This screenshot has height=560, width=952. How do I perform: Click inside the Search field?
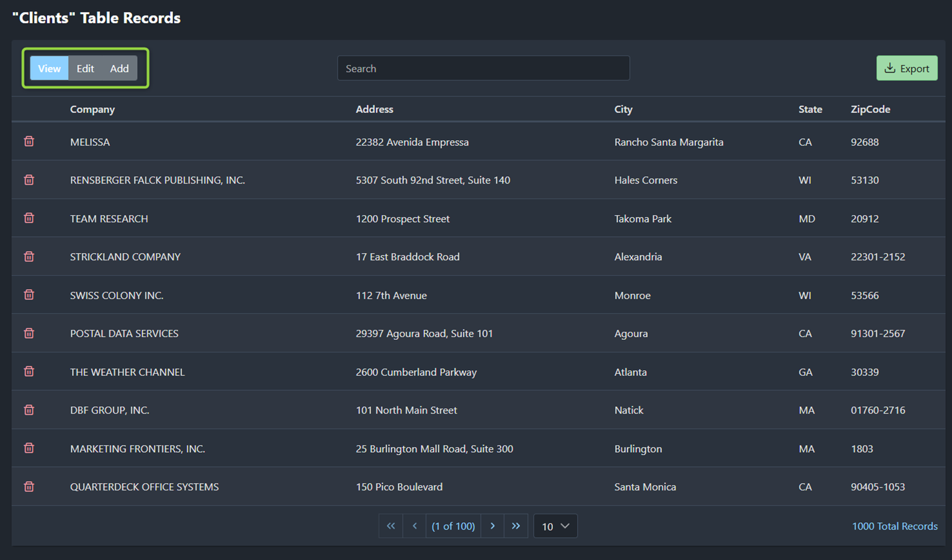pos(483,68)
